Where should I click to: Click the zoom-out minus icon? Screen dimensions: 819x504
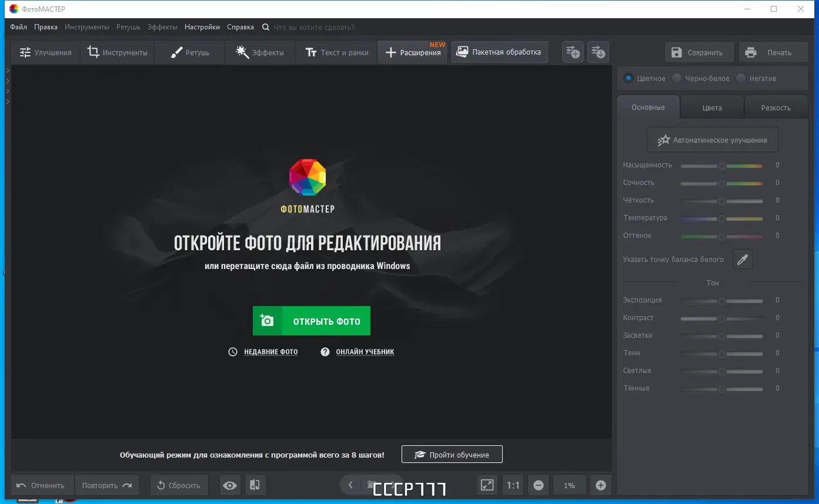pos(538,485)
